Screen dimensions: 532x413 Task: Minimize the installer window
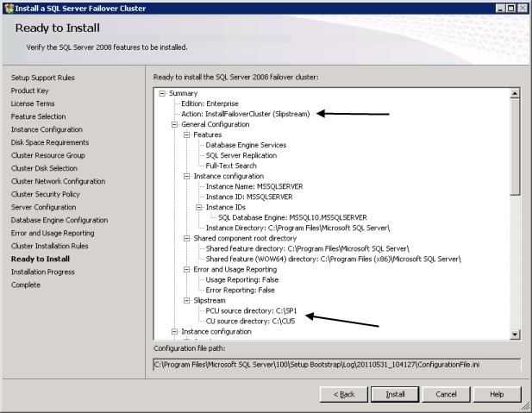[500, 8]
